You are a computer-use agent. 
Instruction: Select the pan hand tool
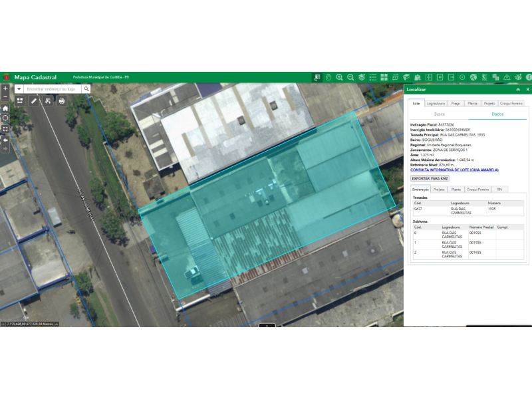point(328,77)
